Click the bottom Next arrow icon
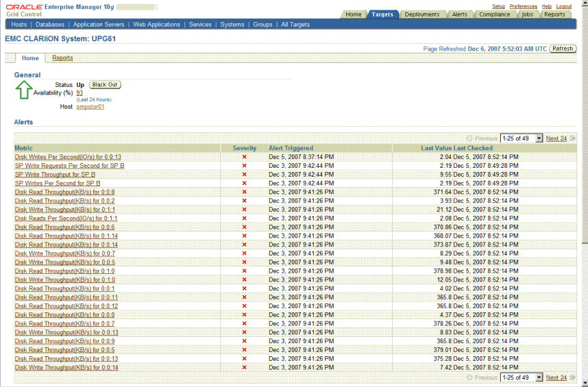This screenshot has width=588, height=387. (572, 377)
